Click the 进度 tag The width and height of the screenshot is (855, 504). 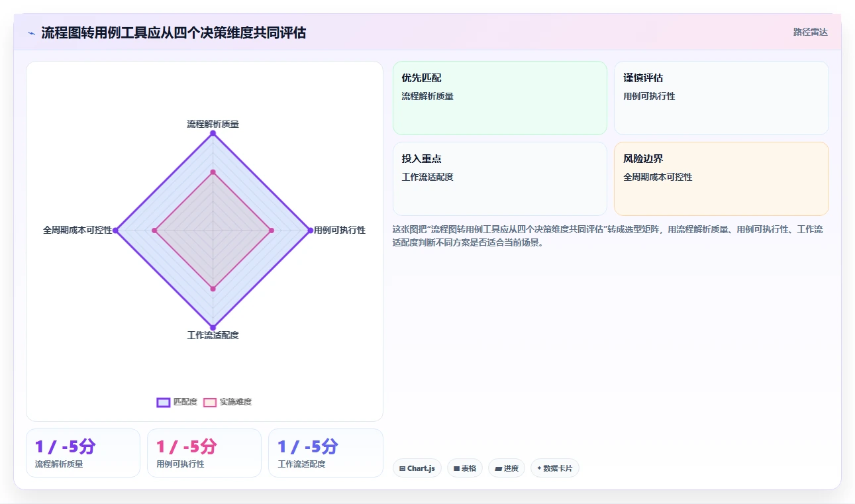coord(507,468)
